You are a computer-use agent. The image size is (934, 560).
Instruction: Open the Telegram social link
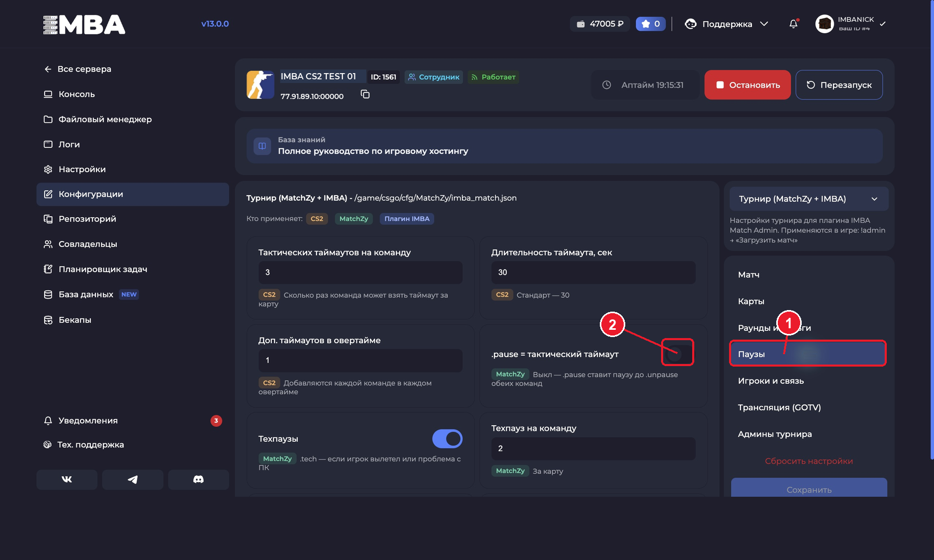click(133, 480)
